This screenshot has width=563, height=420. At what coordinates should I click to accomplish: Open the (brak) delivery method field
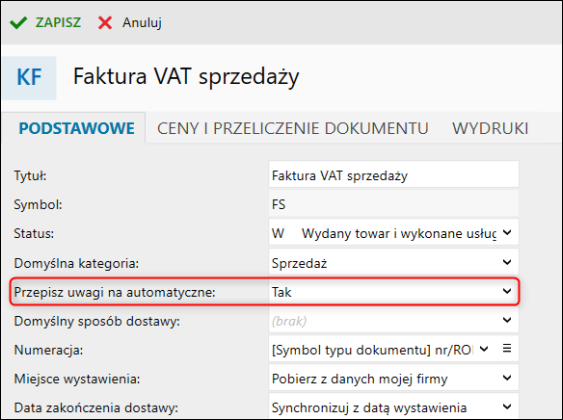click(394, 321)
